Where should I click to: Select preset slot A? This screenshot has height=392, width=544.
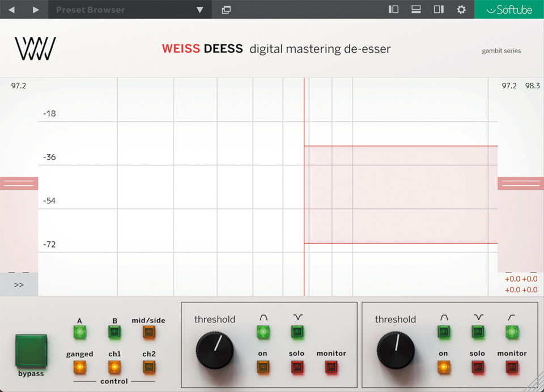(80, 332)
